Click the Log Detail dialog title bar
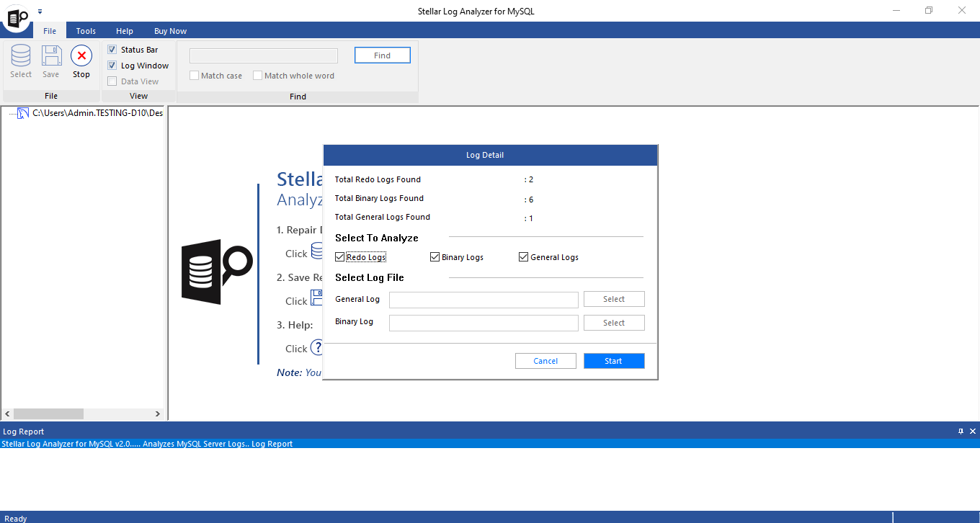The height and width of the screenshot is (523, 980). 490,155
